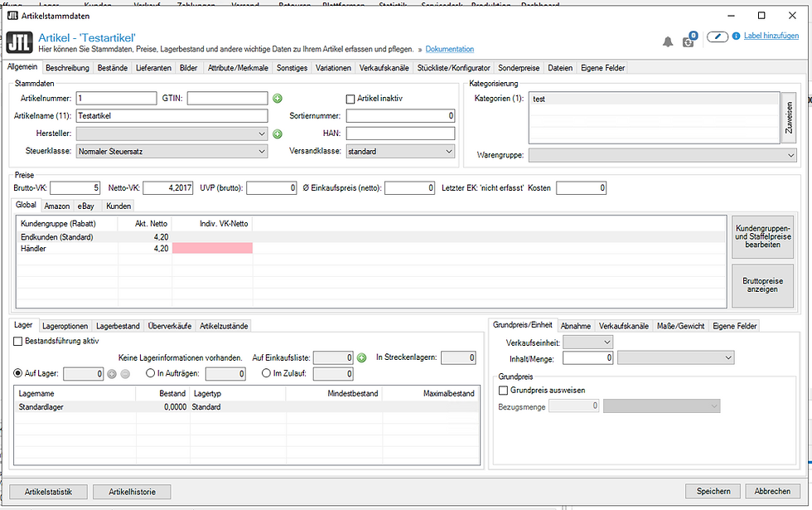812x510 pixels.
Task: Click the green plus icon next to GTIN
Action: click(278, 99)
